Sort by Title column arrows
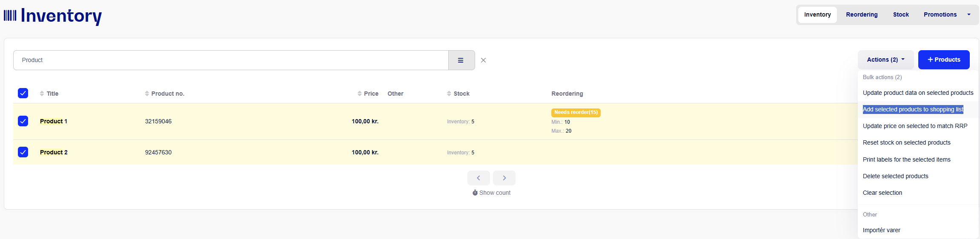 [x=42, y=94]
